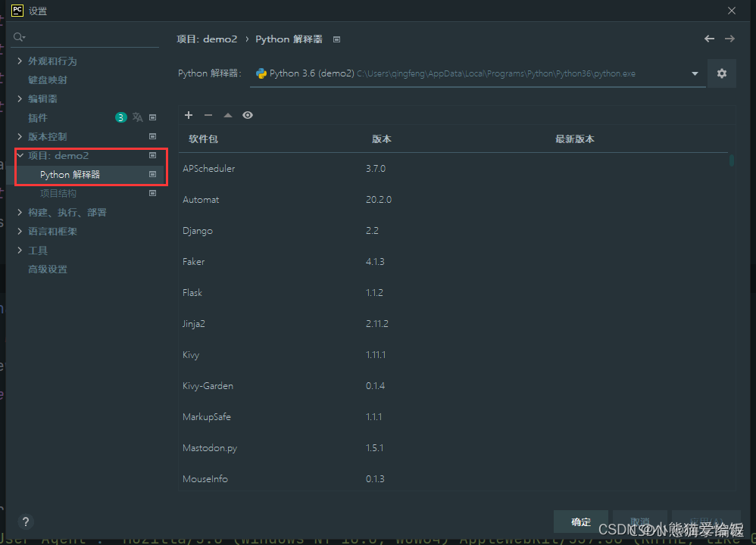Select the MouseInfo package row
Image resolution: width=756 pixels, height=545 pixels.
(453, 478)
